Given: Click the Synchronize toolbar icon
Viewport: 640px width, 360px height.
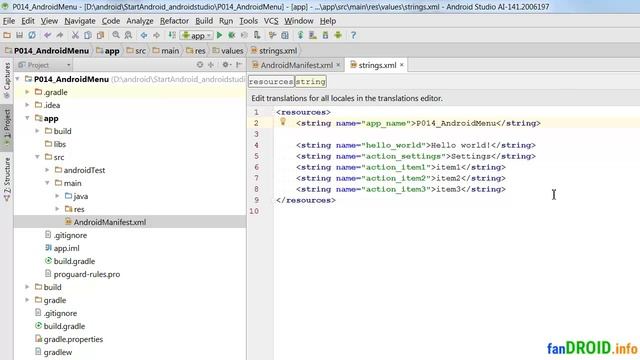Looking at the screenshot, I should point(32,36).
